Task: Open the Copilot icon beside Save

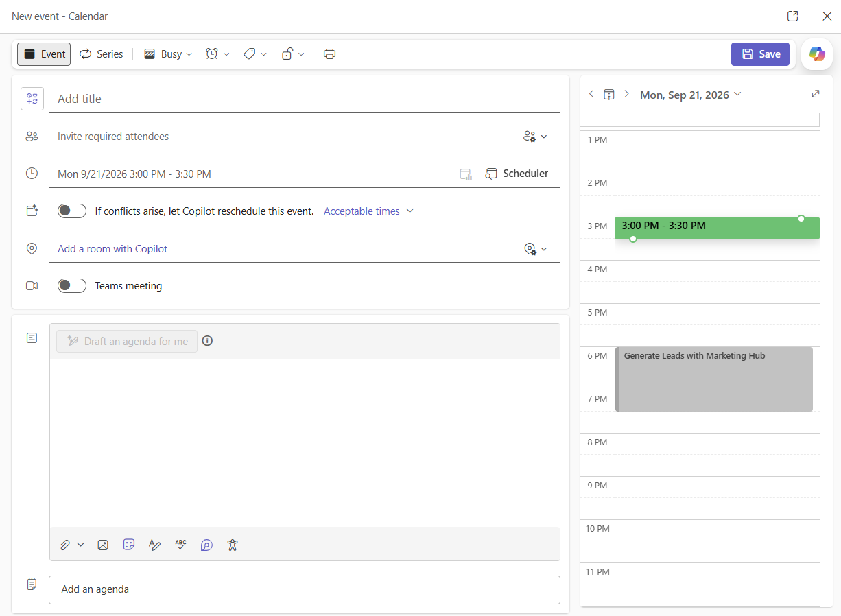Action: [816, 54]
